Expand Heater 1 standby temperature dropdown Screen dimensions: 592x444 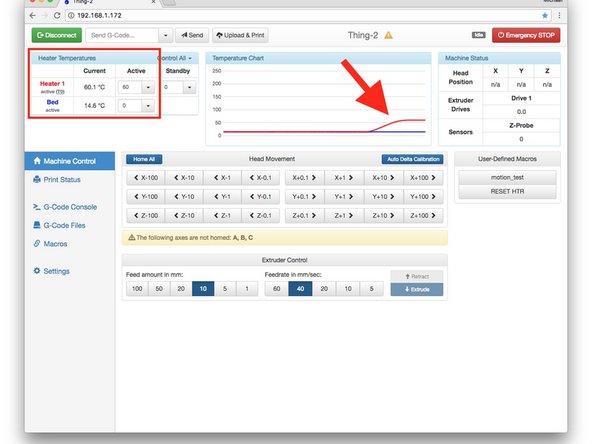click(190, 87)
